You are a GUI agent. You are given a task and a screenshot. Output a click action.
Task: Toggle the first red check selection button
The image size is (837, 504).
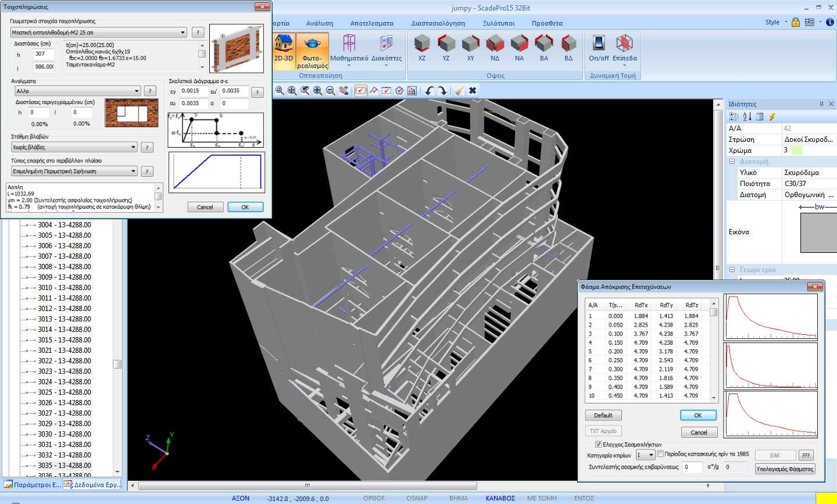pyautogui.click(x=361, y=91)
